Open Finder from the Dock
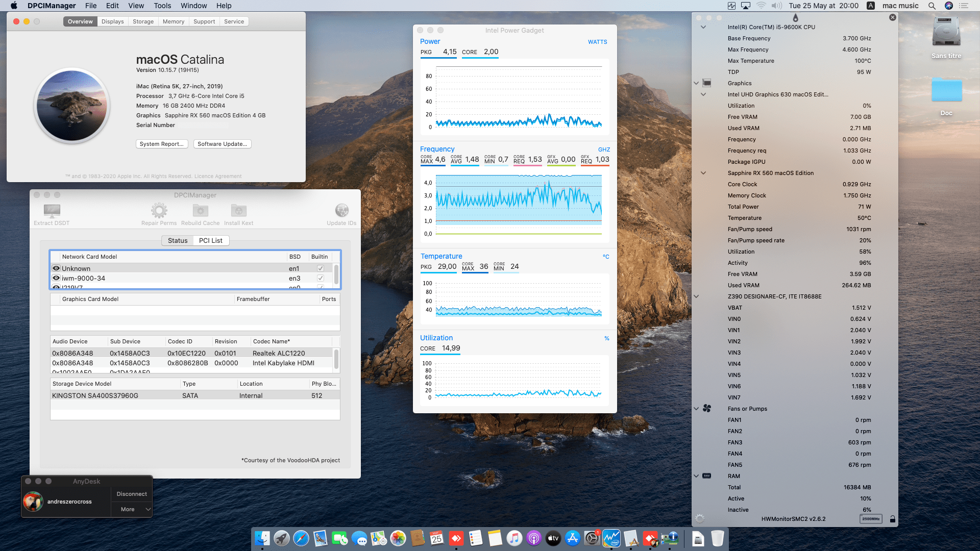Viewport: 980px width, 551px height. 262,538
